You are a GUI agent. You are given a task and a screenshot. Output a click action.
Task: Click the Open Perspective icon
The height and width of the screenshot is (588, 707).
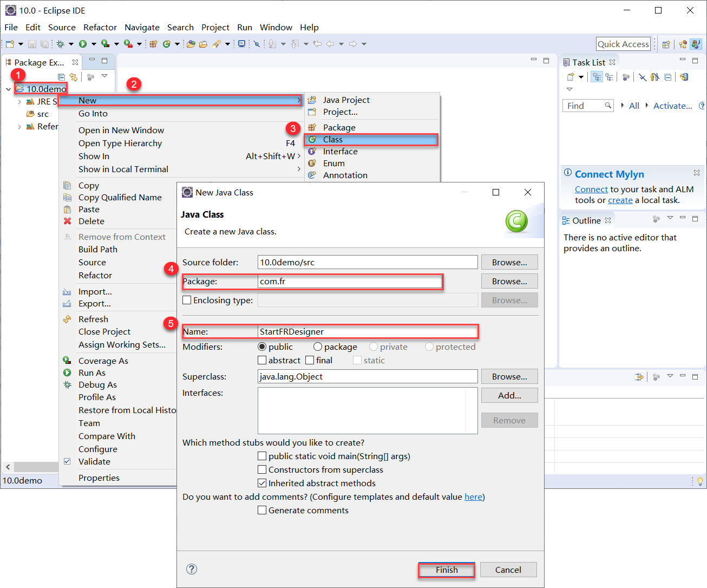tap(666, 44)
